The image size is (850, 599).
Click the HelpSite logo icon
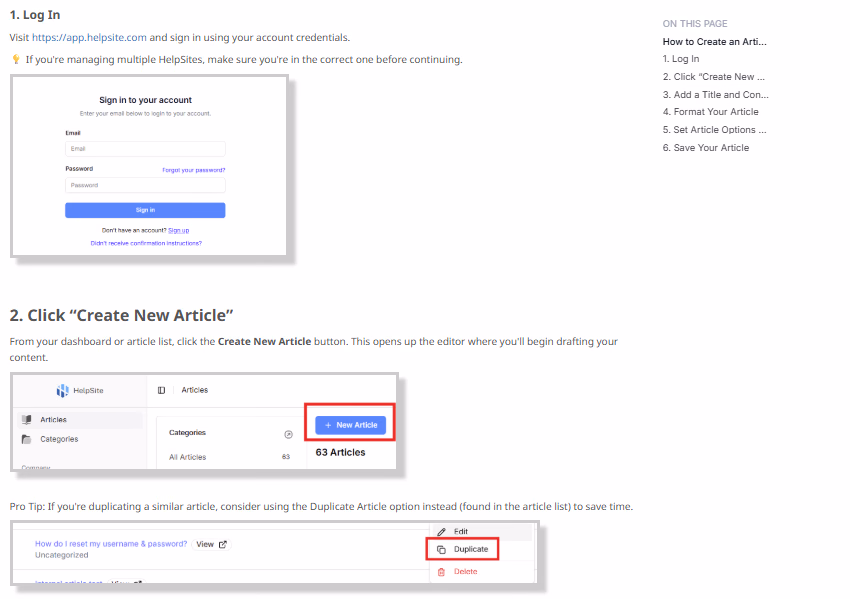[x=62, y=390]
